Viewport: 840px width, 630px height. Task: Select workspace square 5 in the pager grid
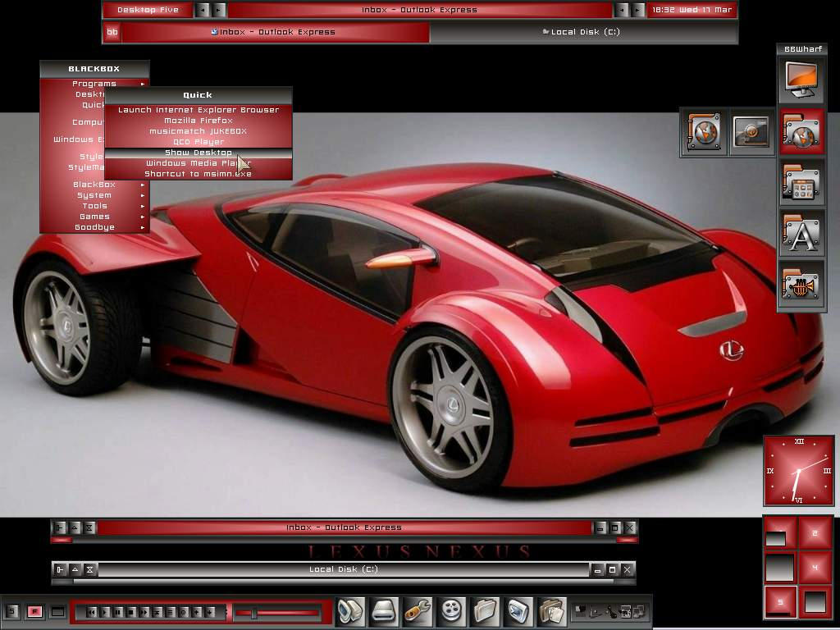click(x=779, y=601)
